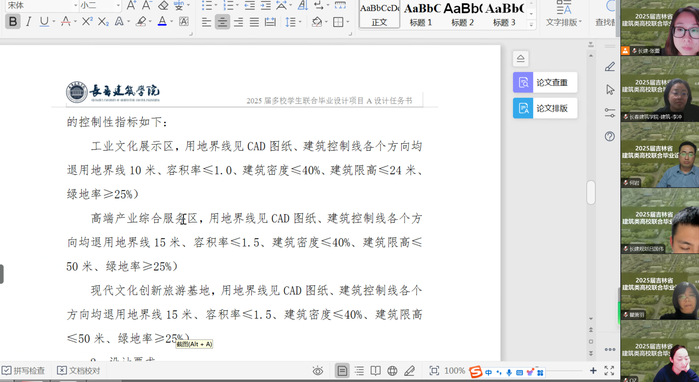Apply the 标题 1 heading style
The height and width of the screenshot is (382, 699).
(421, 14)
